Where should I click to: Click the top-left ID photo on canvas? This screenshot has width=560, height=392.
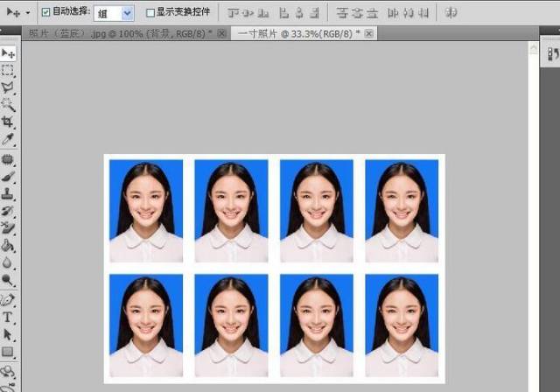pos(146,210)
